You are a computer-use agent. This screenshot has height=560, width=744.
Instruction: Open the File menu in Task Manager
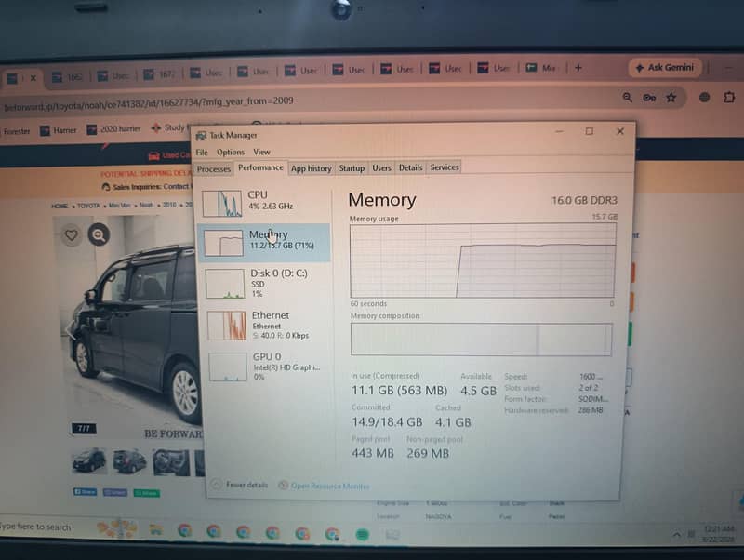click(202, 153)
